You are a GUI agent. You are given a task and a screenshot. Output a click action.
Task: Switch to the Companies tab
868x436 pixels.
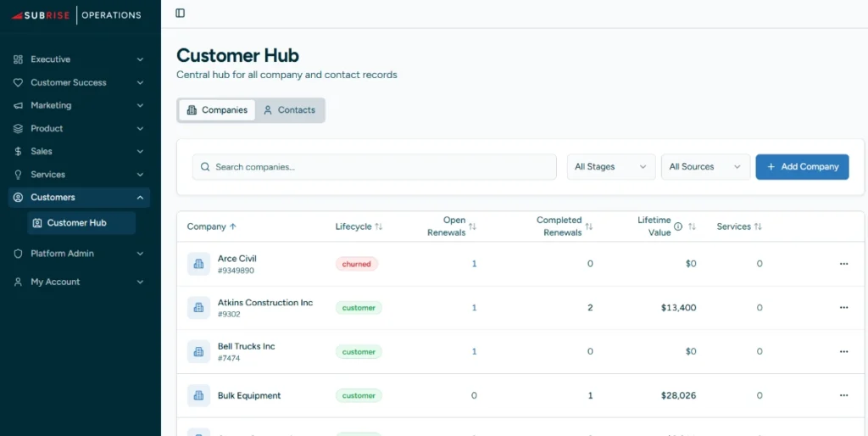point(217,109)
